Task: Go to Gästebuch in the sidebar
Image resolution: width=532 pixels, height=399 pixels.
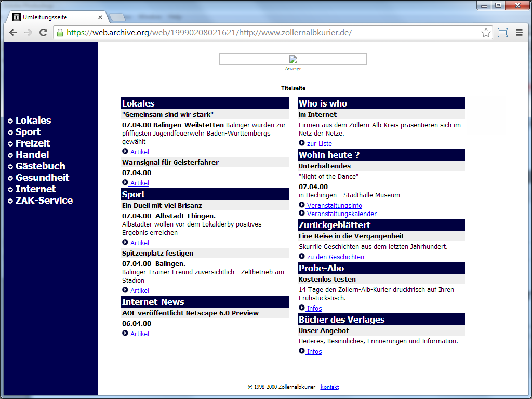Action: 40,166
